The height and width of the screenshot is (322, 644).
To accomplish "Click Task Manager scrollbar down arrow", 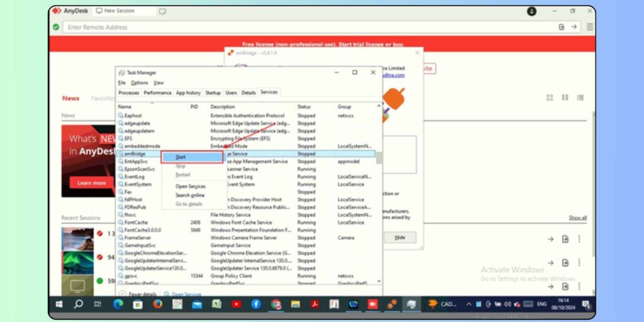I will pyautogui.click(x=379, y=281).
